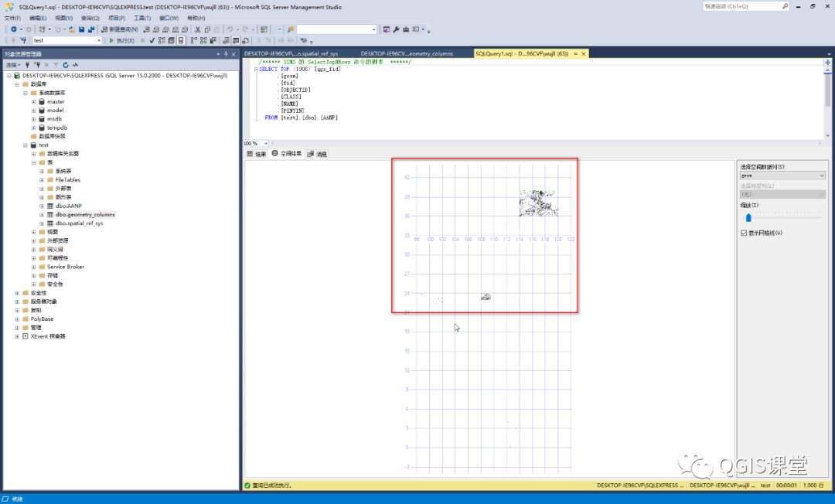Screen dimensions: 835x504
Task: Open the 查询(Q) menu
Action: (x=90, y=18)
